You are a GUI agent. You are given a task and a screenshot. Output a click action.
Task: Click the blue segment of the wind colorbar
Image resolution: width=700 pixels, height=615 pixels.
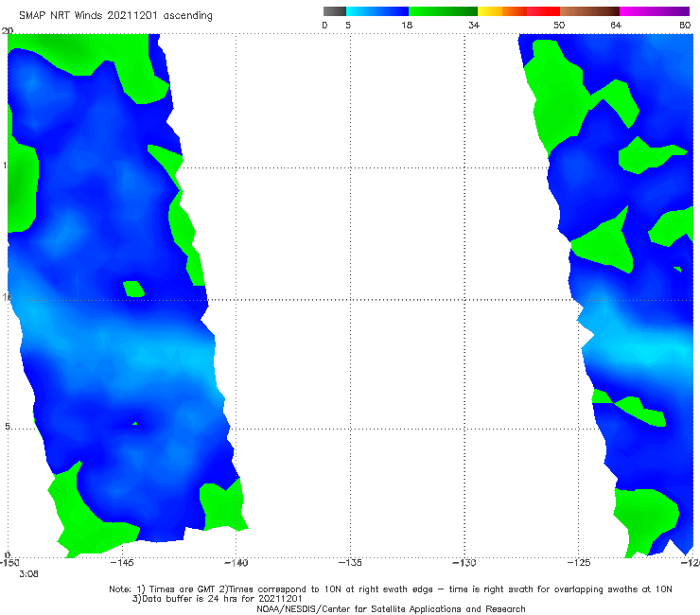[x=377, y=11]
